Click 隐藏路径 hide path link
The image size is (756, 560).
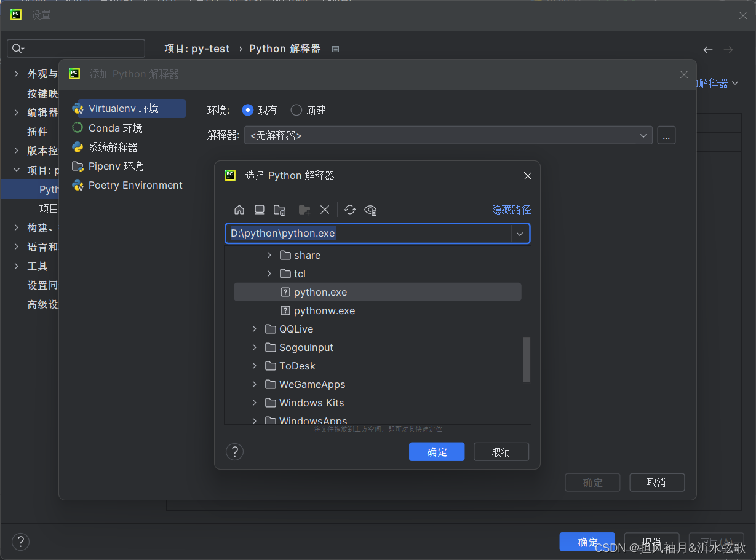(x=511, y=210)
